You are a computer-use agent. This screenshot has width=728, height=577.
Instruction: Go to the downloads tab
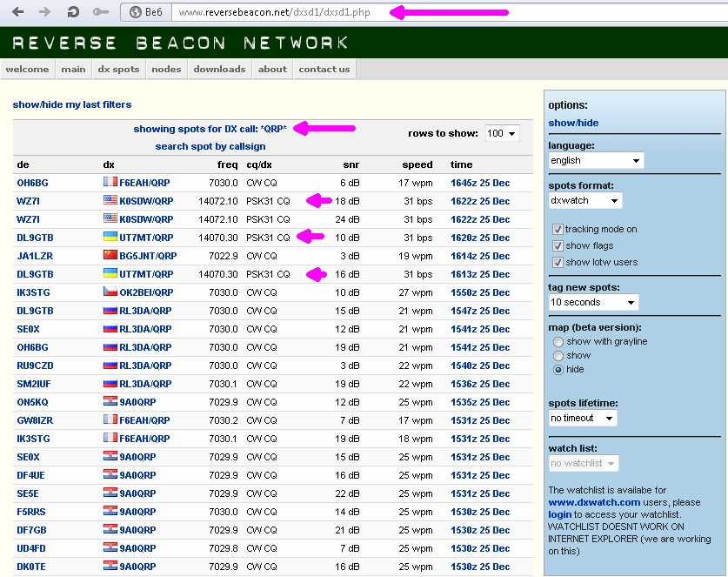point(219,70)
